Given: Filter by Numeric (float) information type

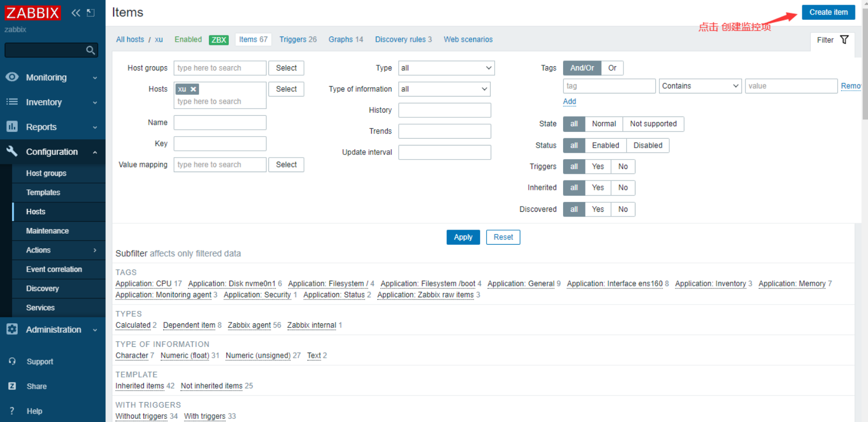Looking at the screenshot, I should coord(185,355).
